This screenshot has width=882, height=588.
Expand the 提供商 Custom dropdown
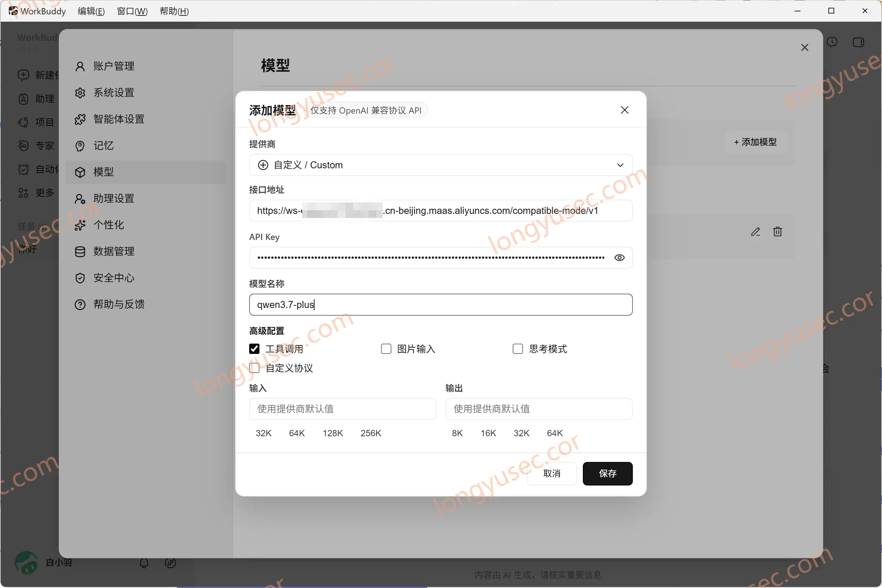pos(441,165)
